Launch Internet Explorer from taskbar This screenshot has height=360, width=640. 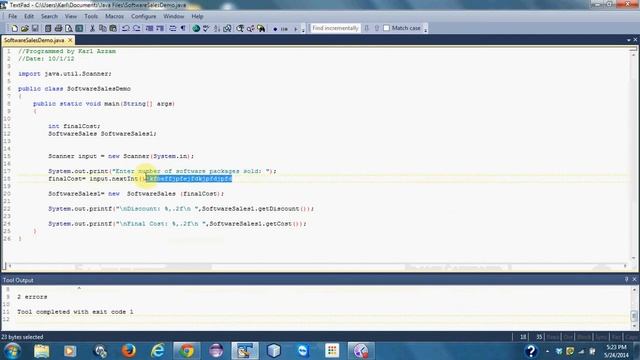[158, 351]
